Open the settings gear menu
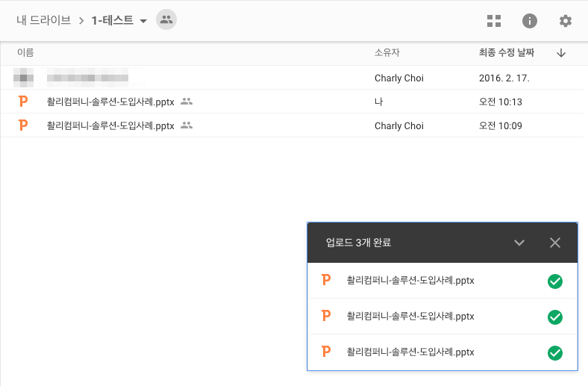Viewport: 588px width, 386px height. (x=566, y=21)
